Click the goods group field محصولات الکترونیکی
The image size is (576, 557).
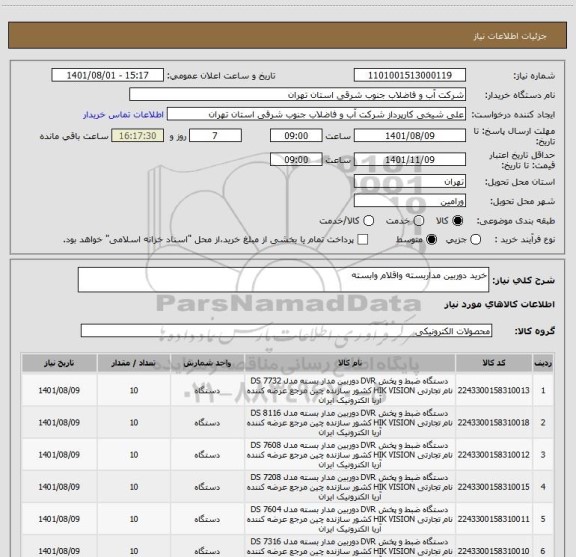(x=286, y=331)
